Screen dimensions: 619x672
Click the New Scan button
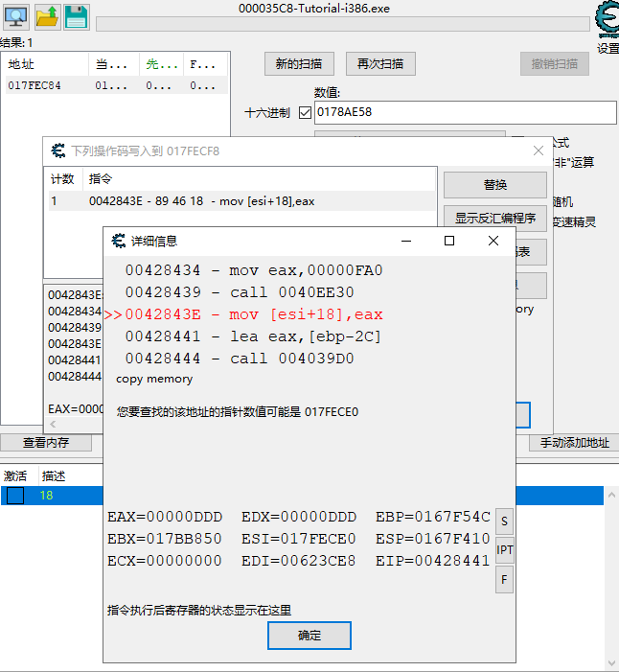[x=299, y=64]
